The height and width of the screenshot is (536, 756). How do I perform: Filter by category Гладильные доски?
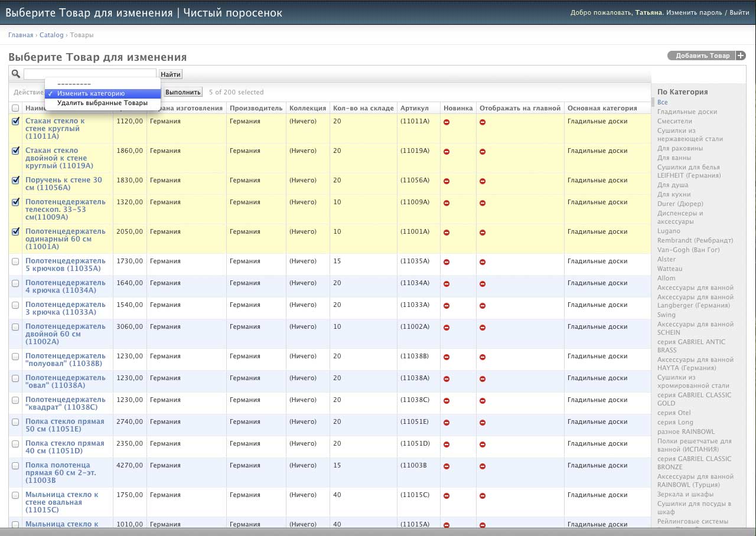pyautogui.click(x=687, y=112)
